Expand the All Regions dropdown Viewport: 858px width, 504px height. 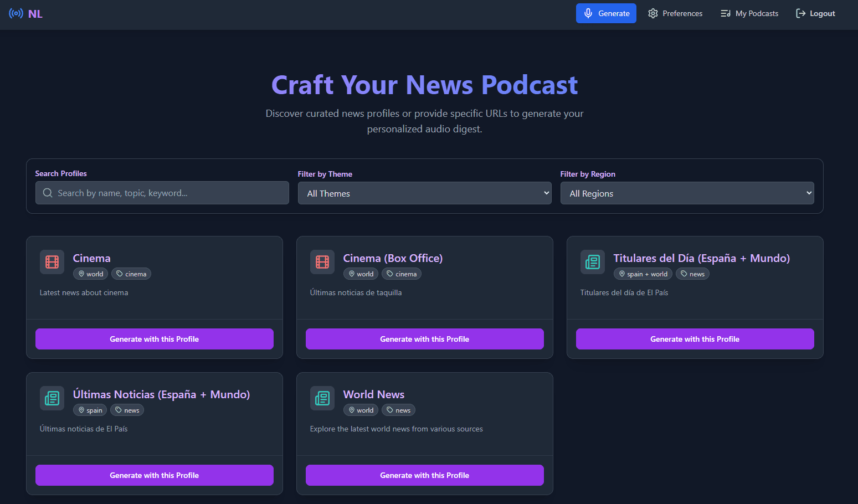pyautogui.click(x=687, y=193)
